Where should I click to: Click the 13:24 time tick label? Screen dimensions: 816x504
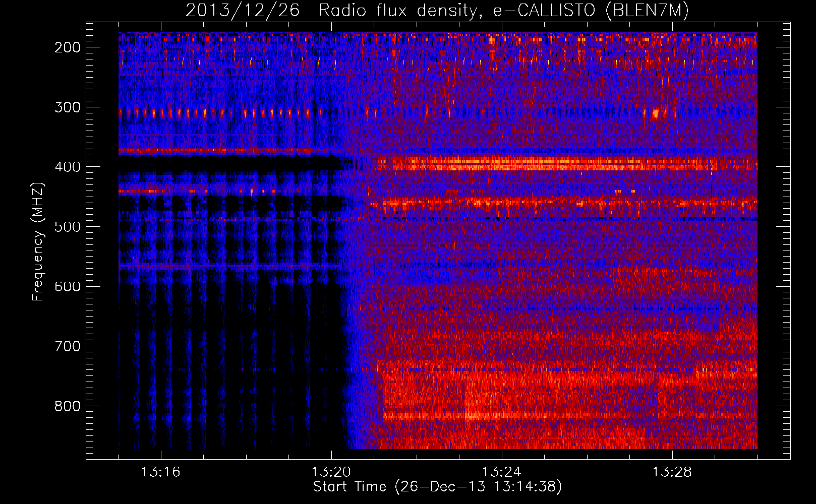(x=502, y=472)
